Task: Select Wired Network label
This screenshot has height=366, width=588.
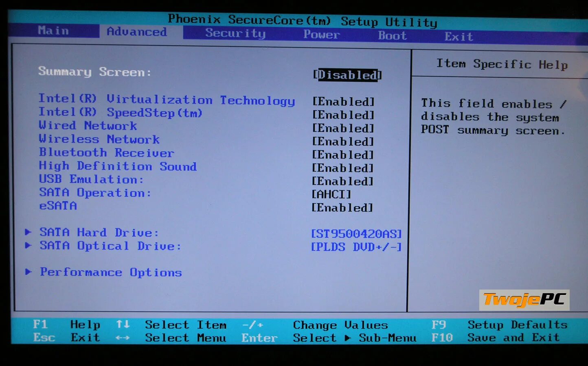Action: click(88, 126)
